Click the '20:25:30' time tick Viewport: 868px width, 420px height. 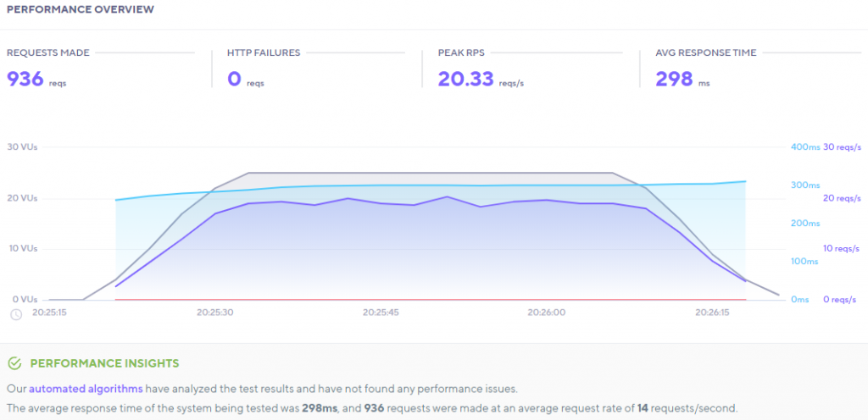point(214,312)
